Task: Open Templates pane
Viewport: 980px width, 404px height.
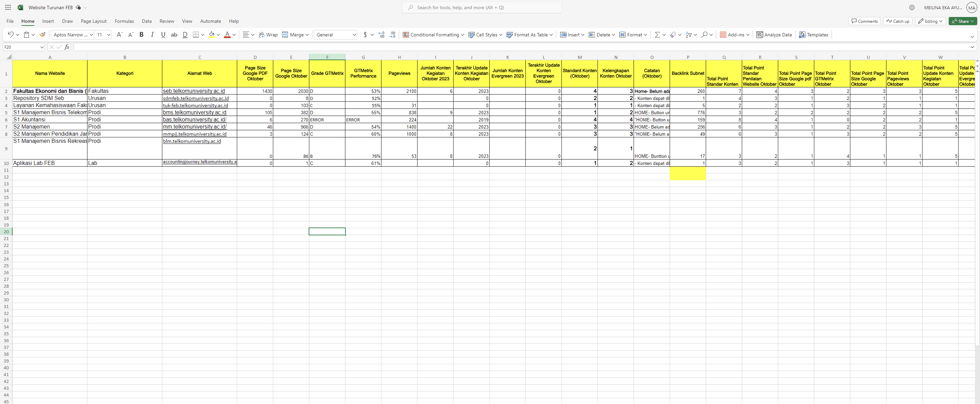Action: click(813, 35)
